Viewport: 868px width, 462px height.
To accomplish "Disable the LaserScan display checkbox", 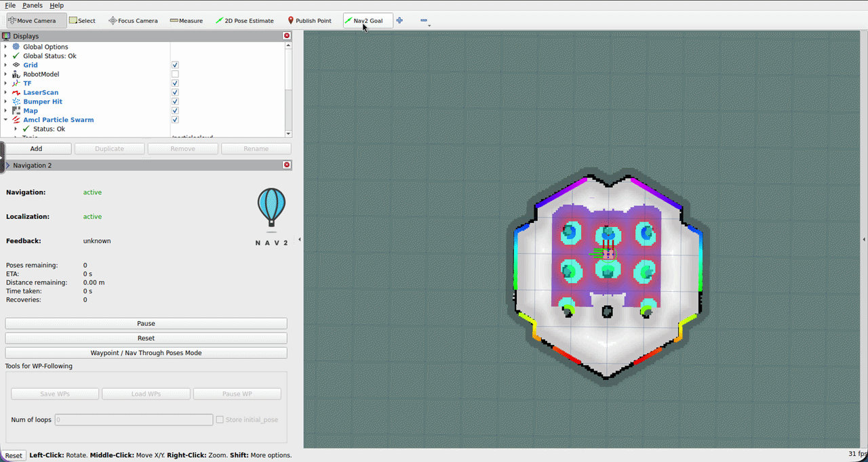I will point(175,92).
